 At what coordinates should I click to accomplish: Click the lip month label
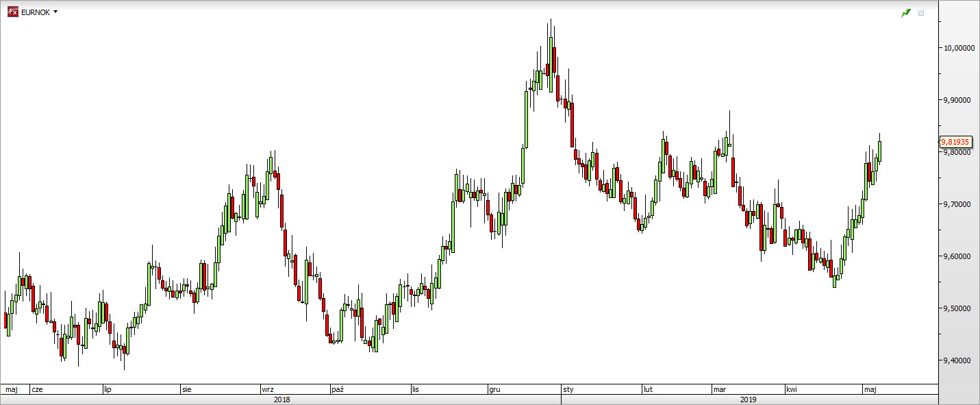[x=108, y=389]
